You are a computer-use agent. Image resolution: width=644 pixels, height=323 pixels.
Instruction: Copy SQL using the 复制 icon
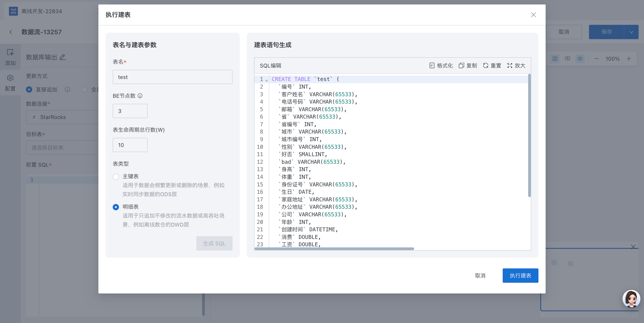point(461,66)
